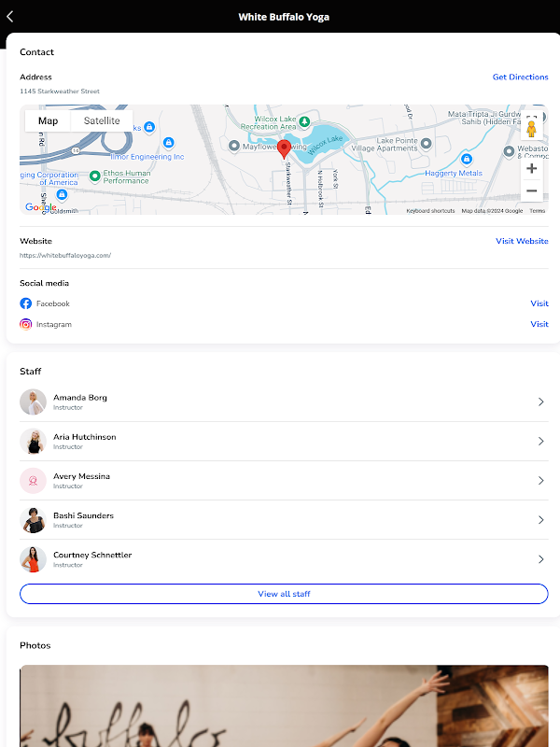Click the Facebook label text
This screenshot has width=560, height=747.
53,303
